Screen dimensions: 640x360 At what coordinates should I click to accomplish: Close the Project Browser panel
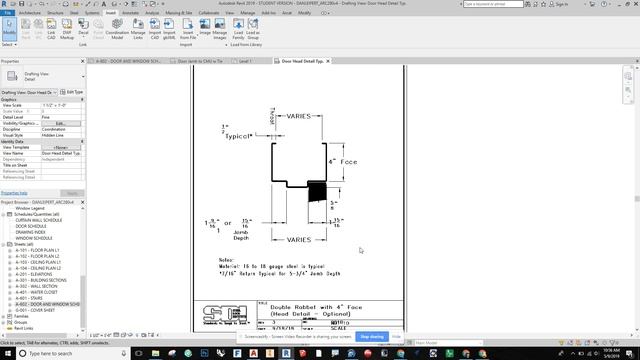tap(82, 202)
